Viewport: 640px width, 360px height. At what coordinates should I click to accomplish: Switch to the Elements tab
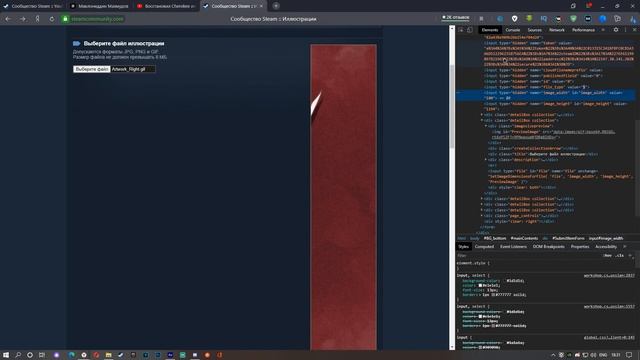point(489,30)
